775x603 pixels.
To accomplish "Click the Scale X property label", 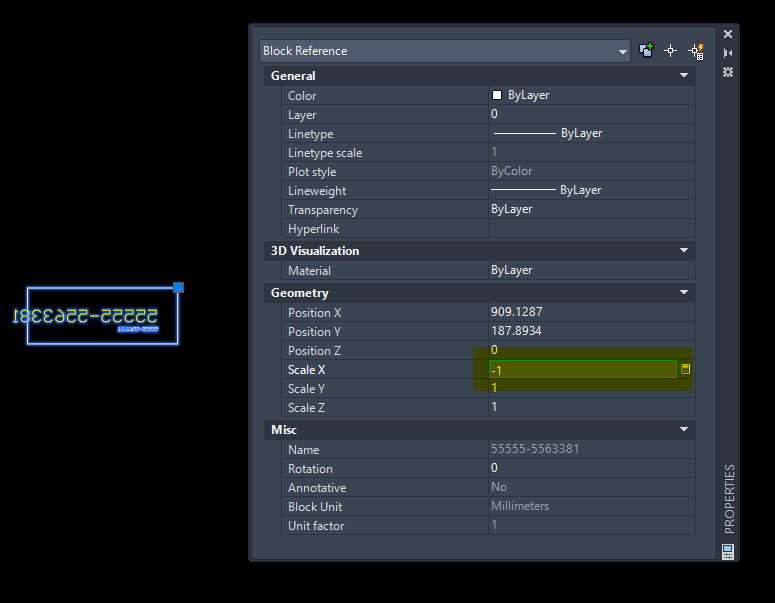I will 306,370.
